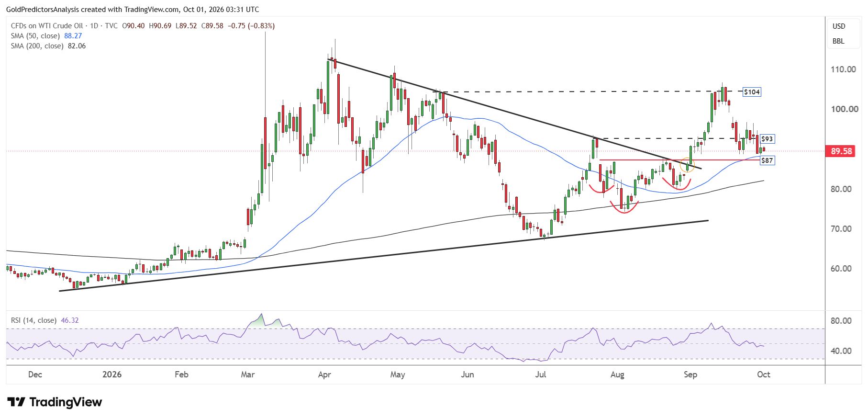This screenshot has width=868, height=420.
Task: Select the $93 level label
Action: pyautogui.click(x=767, y=139)
